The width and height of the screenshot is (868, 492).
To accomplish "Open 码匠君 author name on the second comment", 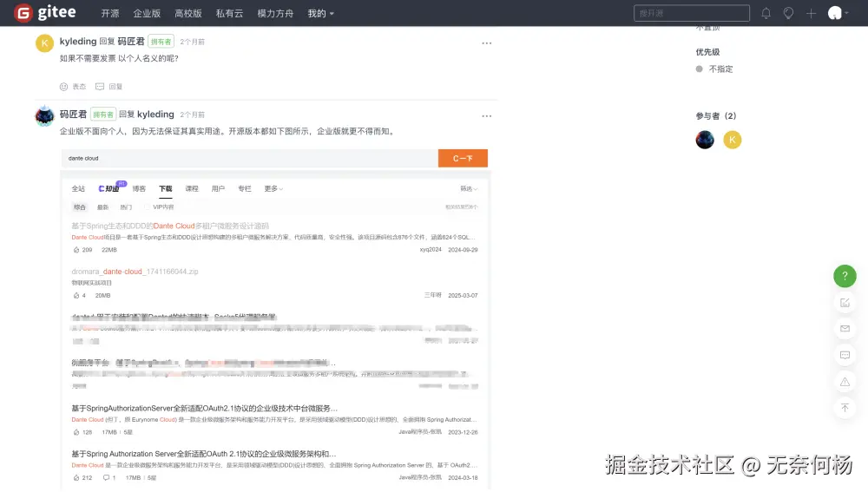I will click(x=73, y=115).
